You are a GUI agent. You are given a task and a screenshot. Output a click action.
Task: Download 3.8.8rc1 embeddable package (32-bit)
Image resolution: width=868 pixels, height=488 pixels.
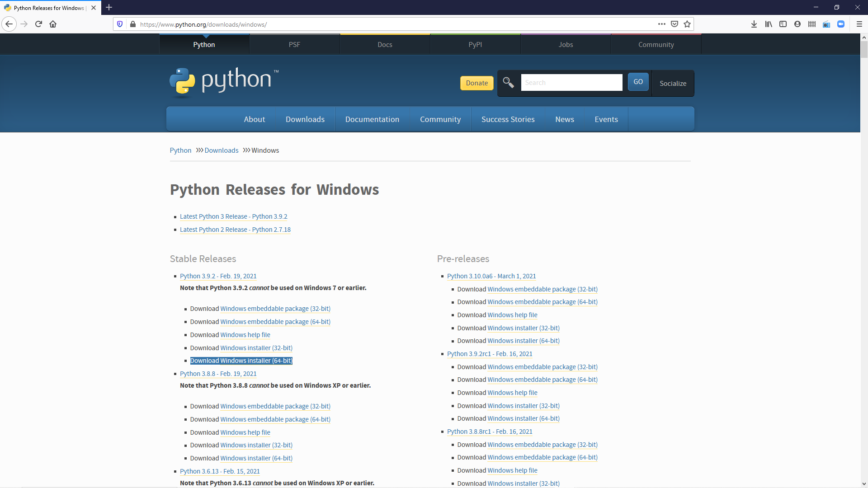click(x=542, y=445)
